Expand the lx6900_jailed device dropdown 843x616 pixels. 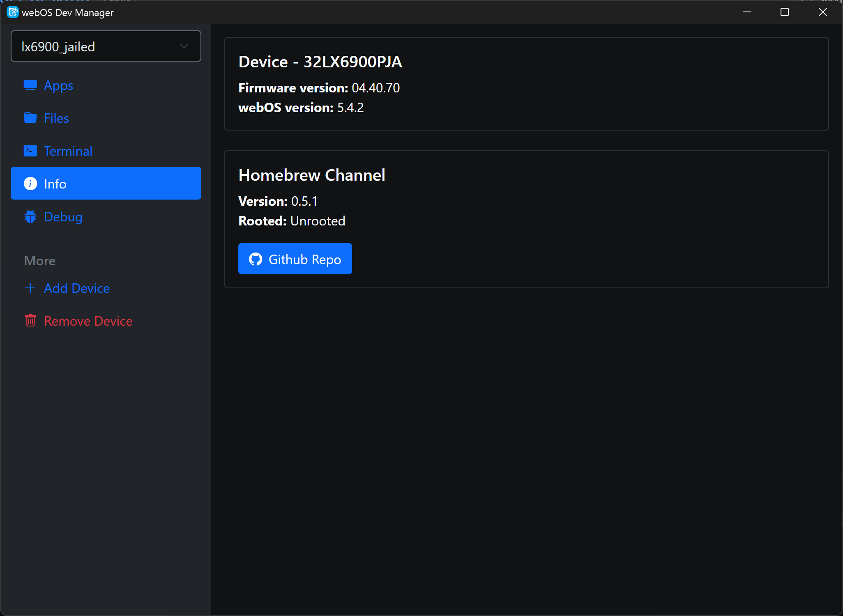coord(183,46)
